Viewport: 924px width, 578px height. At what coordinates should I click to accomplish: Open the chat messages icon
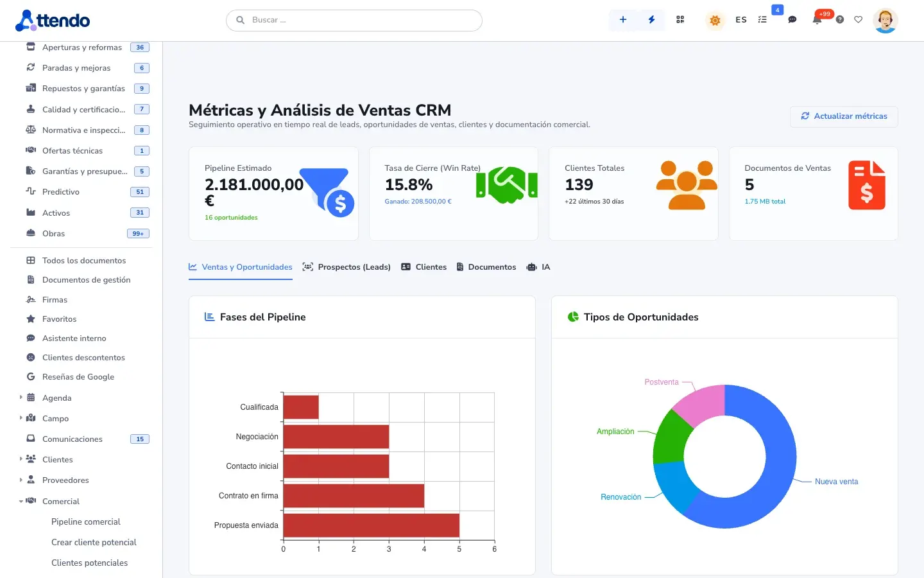(x=792, y=20)
